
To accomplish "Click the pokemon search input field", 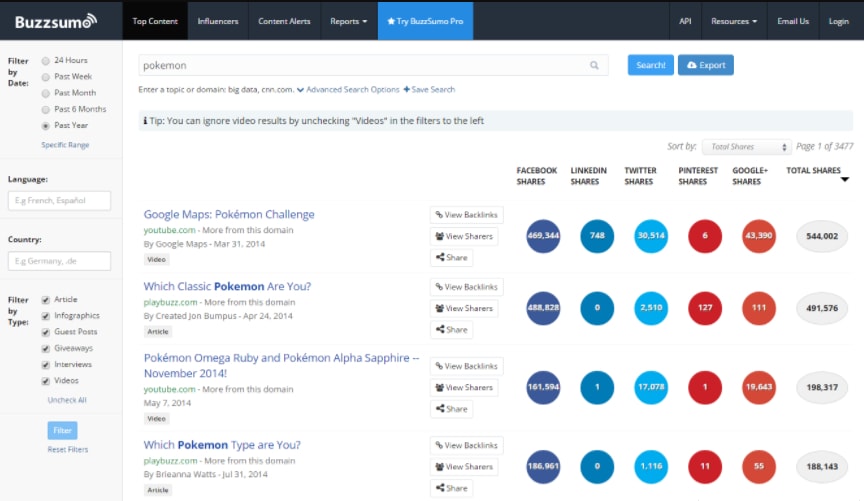I will pyautogui.click(x=373, y=65).
